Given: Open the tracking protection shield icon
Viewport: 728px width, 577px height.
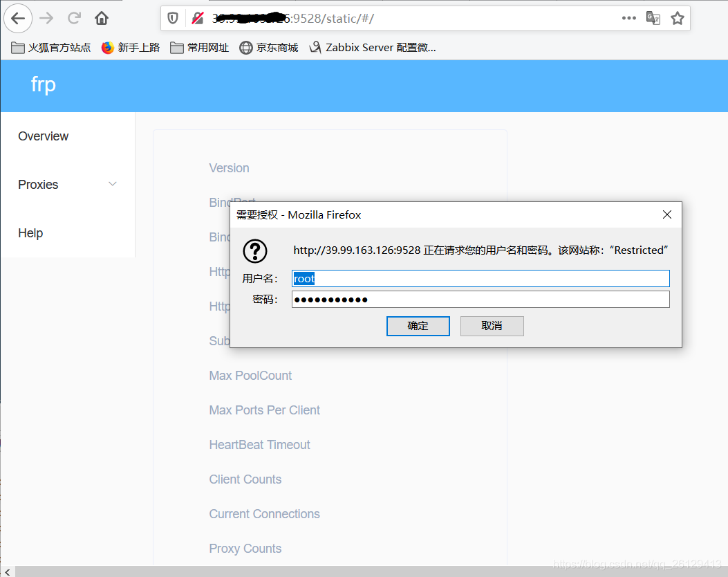Looking at the screenshot, I should (x=173, y=19).
